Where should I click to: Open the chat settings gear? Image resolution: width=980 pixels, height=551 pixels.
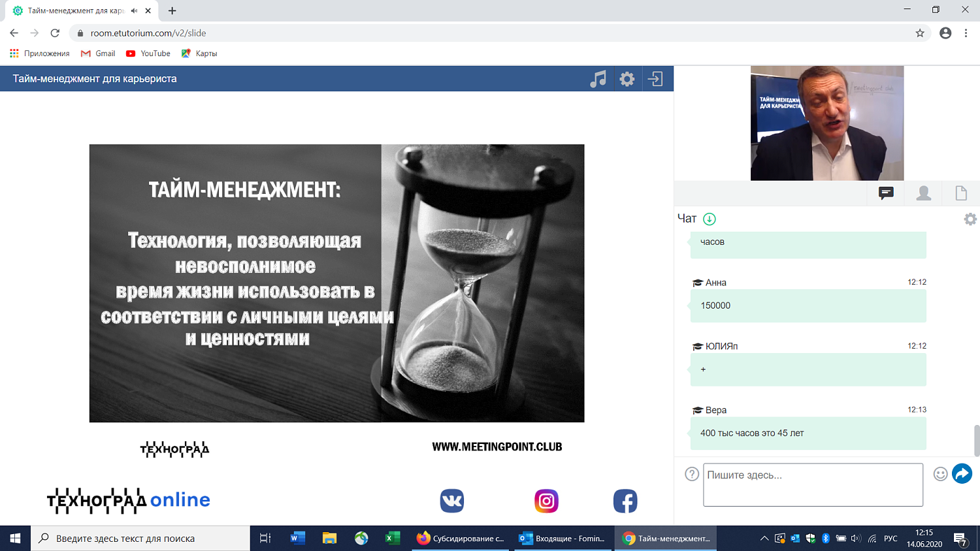970,219
